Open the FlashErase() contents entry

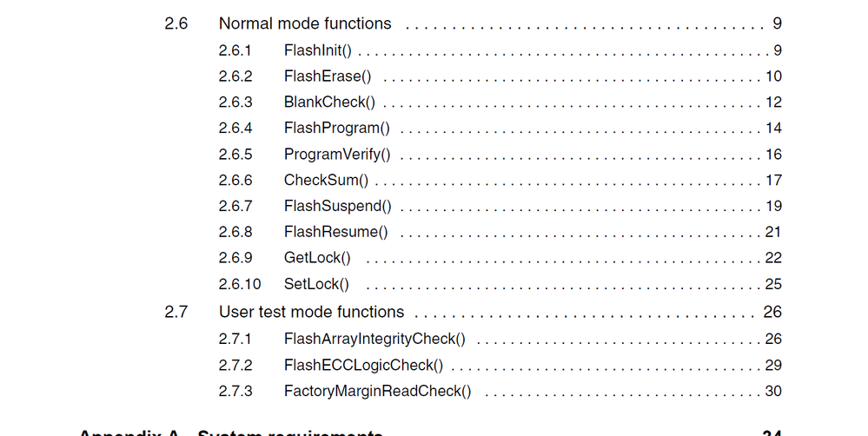click(x=328, y=76)
